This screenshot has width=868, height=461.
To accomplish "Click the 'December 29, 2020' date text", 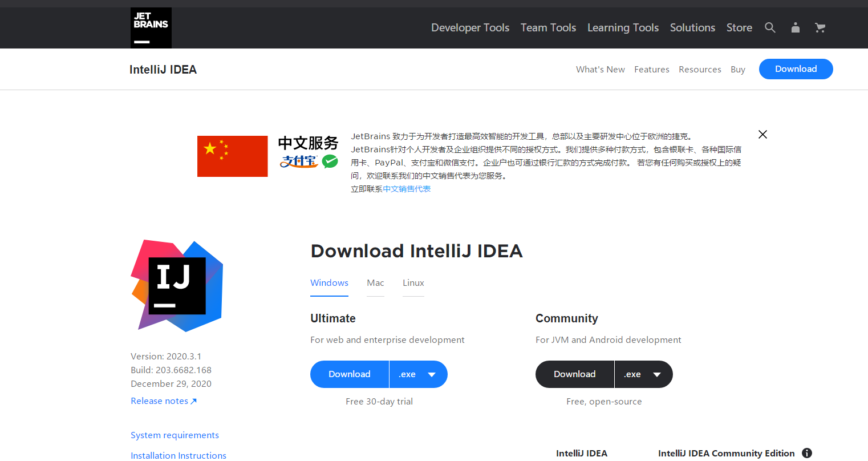I will 171,384.
